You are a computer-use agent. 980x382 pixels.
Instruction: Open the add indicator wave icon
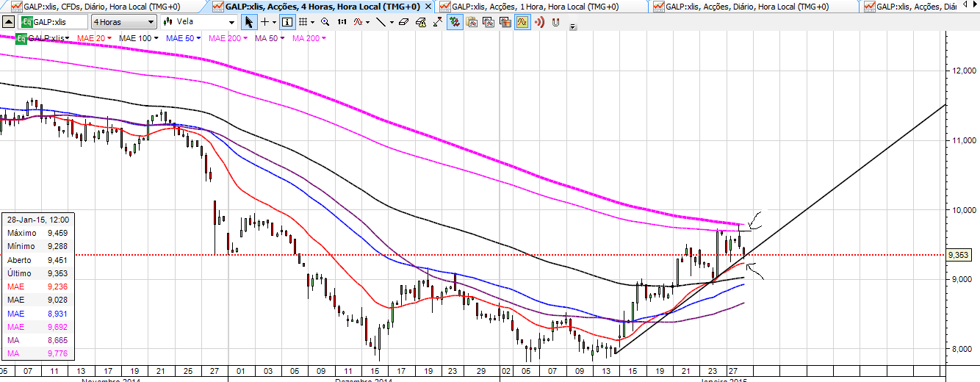coord(358,22)
